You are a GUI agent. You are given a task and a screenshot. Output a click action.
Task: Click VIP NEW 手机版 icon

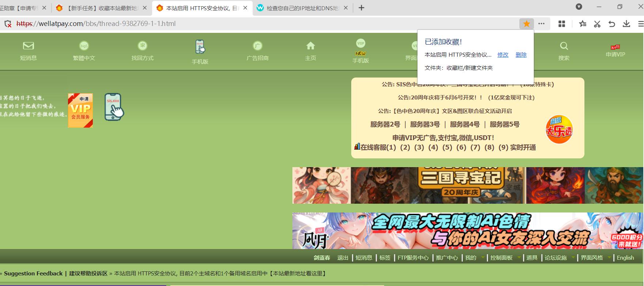tap(360, 48)
